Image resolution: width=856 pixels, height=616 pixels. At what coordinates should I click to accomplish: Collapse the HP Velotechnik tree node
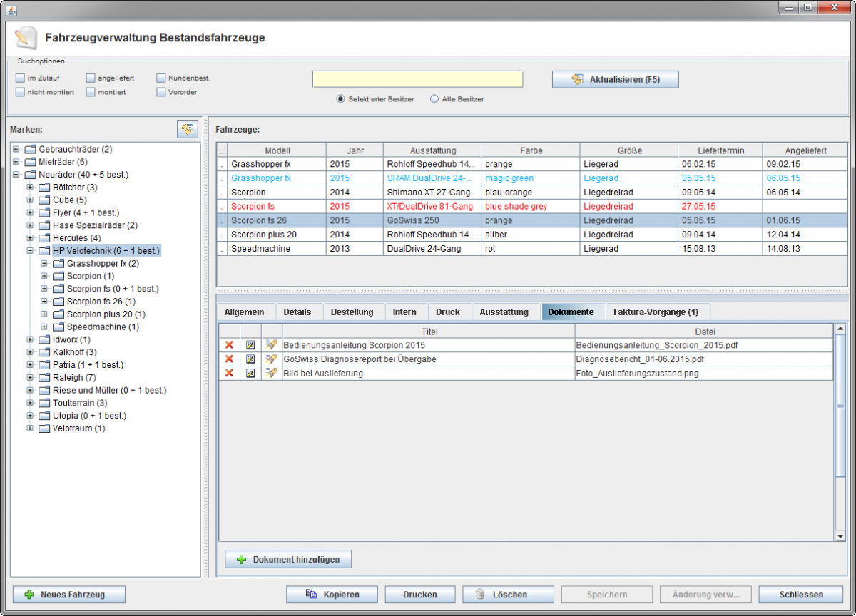coord(30,251)
